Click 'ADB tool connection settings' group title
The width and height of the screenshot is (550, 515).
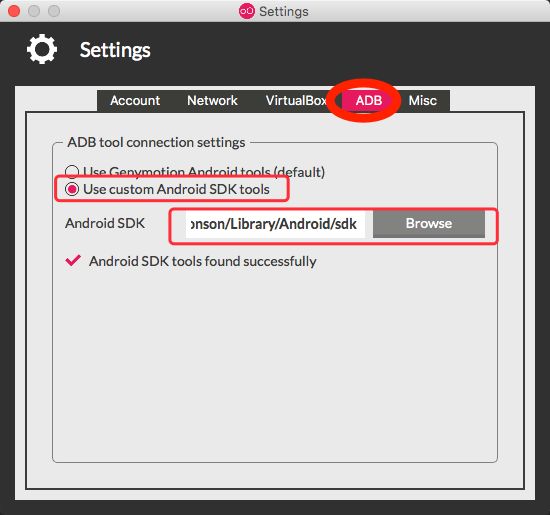[156, 142]
